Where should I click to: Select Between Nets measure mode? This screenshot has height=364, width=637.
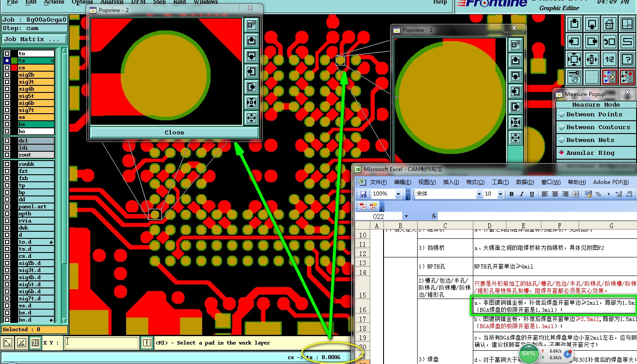(x=595, y=140)
